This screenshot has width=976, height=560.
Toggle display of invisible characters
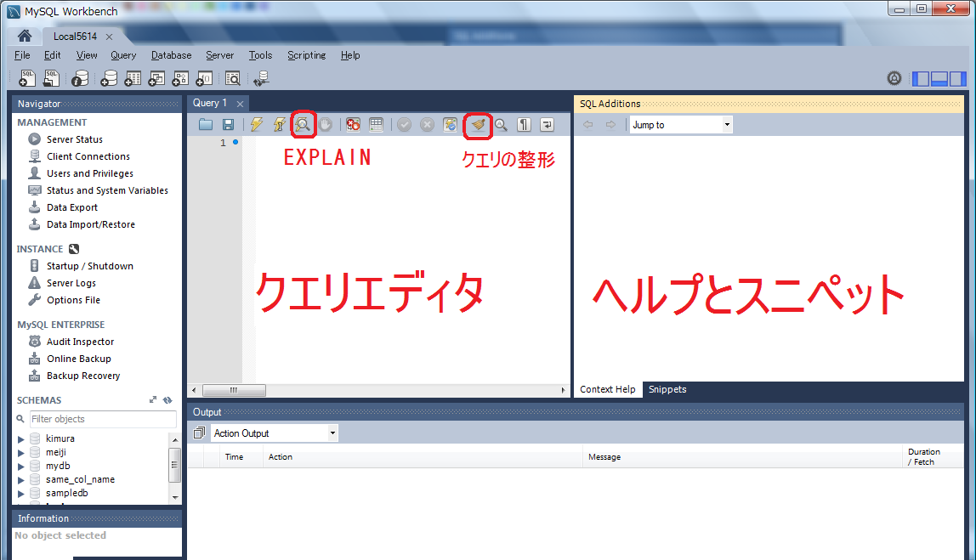[x=524, y=124]
